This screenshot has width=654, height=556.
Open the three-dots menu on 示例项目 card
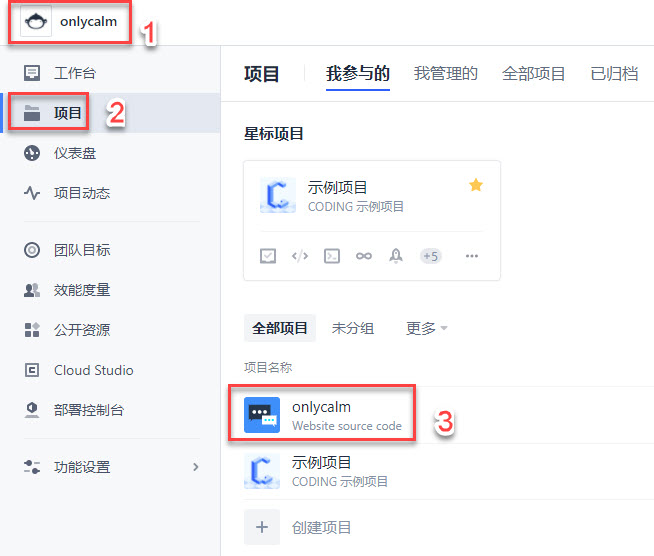pyautogui.click(x=472, y=256)
